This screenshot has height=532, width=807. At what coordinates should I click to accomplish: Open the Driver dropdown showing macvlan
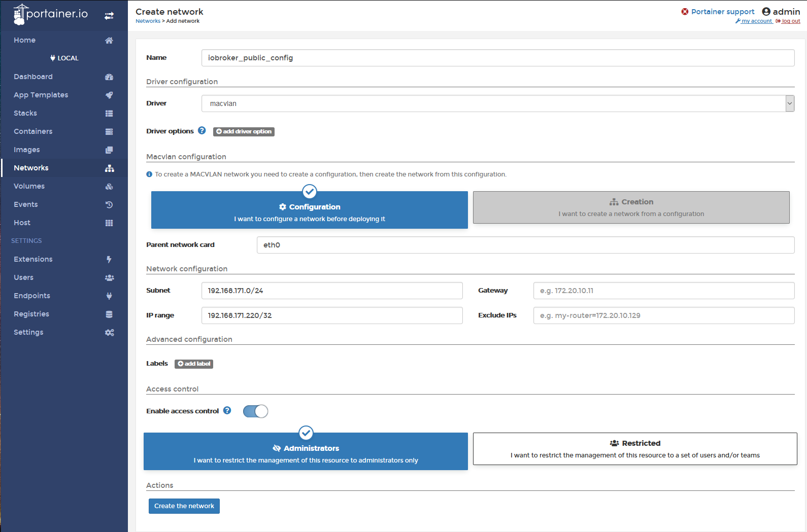497,103
